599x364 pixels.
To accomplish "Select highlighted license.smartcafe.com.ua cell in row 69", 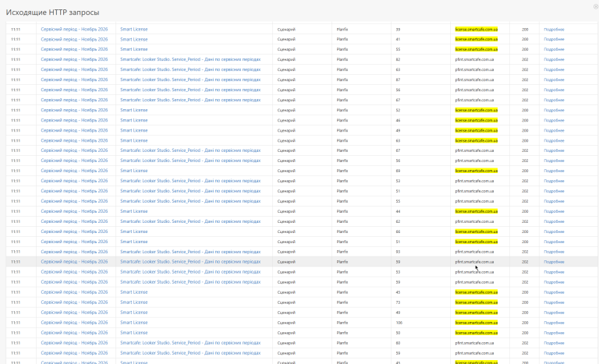I will click(476, 171).
